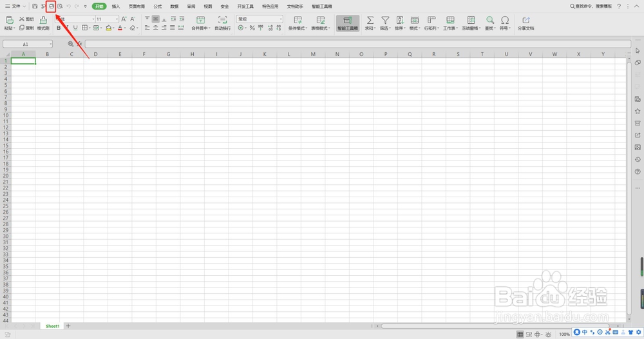
Task: Click the Redo arrow icon
Action: point(77,6)
